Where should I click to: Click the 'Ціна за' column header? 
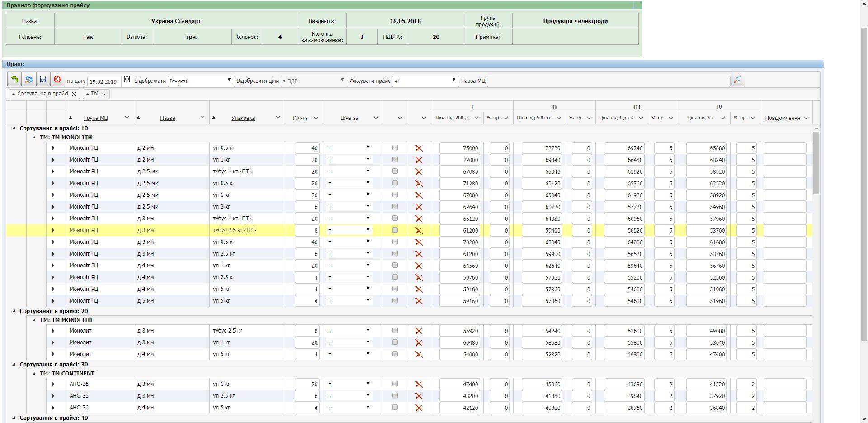[349, 118]
